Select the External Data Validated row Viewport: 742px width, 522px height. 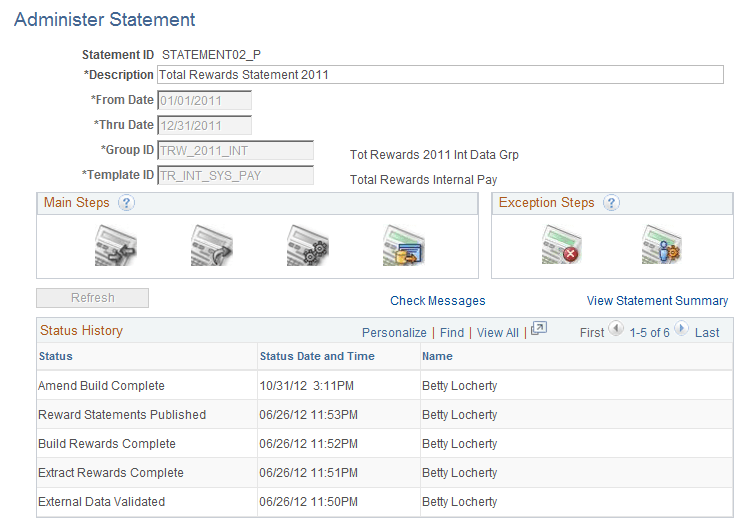click(x=385, y=502)
